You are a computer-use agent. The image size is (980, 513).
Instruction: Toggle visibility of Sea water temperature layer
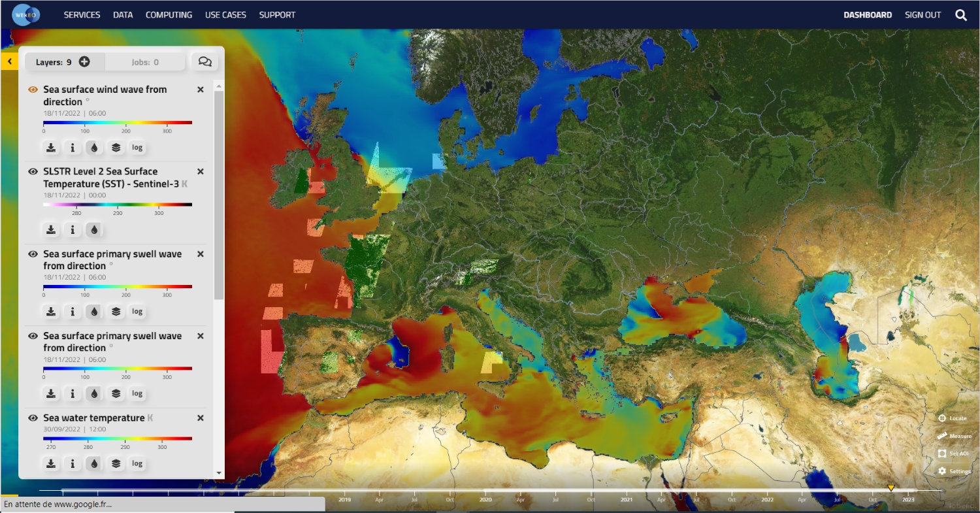(x=33, y=418)
